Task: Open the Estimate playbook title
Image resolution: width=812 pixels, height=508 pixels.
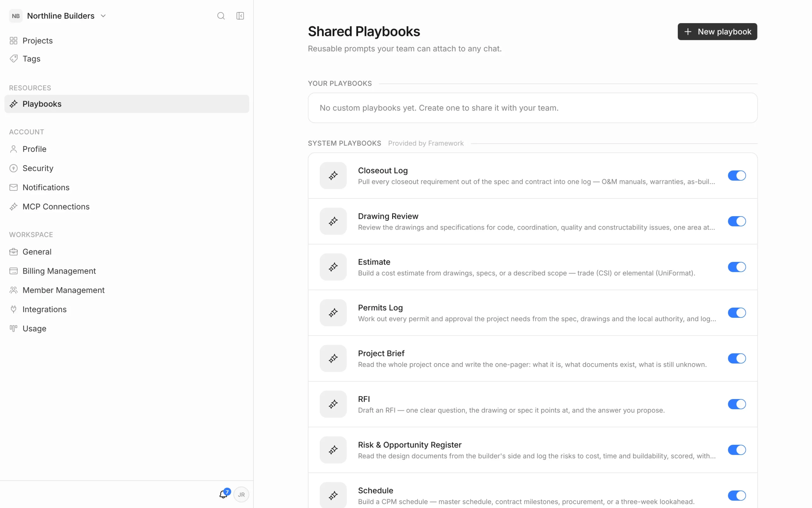Action: click(374, 262)
